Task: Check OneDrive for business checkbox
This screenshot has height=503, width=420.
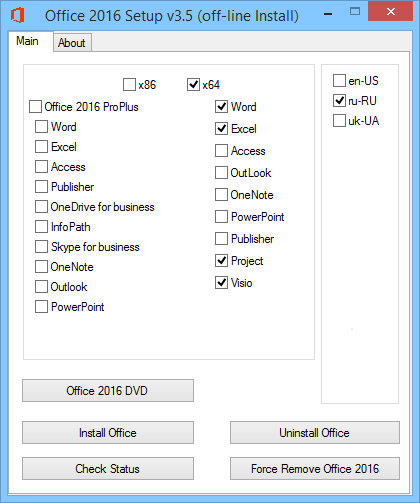Action: (41, 207)
